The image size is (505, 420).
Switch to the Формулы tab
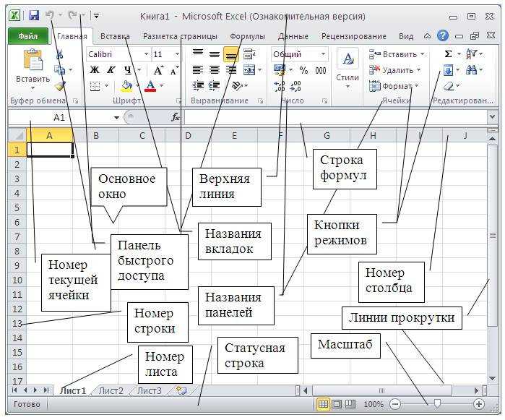(x=247, y=36)
